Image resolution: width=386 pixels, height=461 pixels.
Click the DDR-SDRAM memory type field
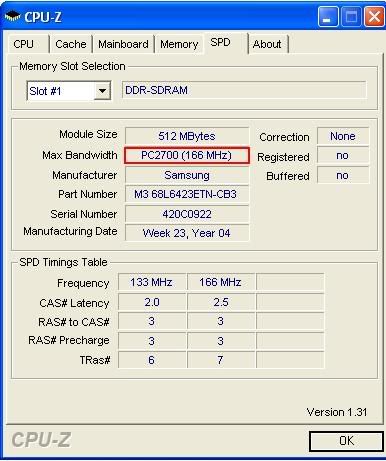244,90
